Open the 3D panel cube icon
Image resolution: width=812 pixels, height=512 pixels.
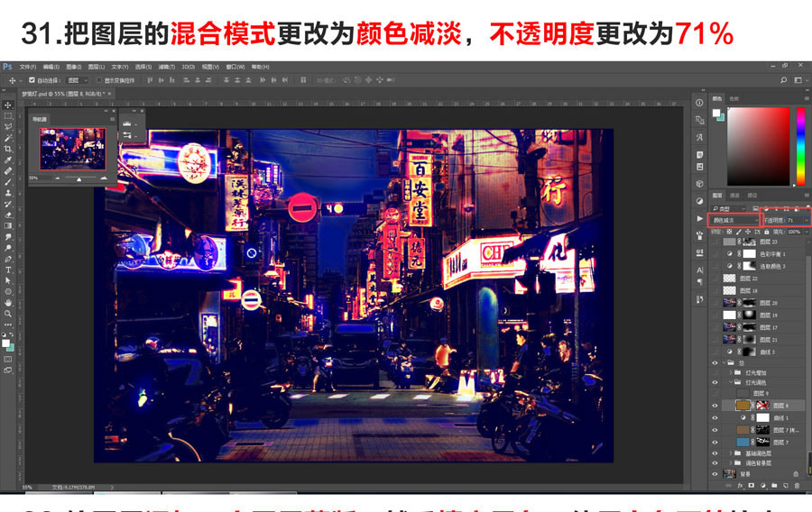tap(699, 184)
